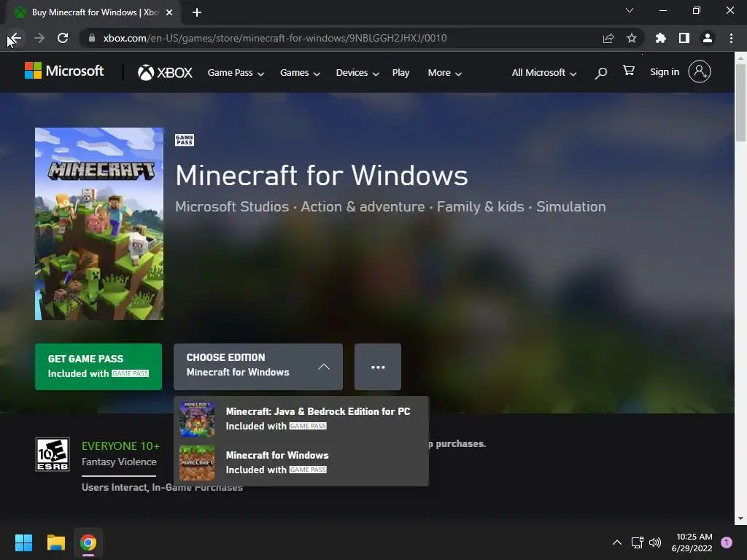Toggle the Chrome side panel icon
This screenshot has height=560, width=747.
pos(684,38)
